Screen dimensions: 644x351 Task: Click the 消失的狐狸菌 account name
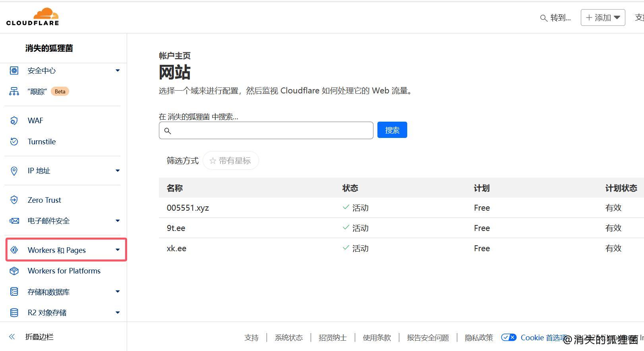(49, 48)
